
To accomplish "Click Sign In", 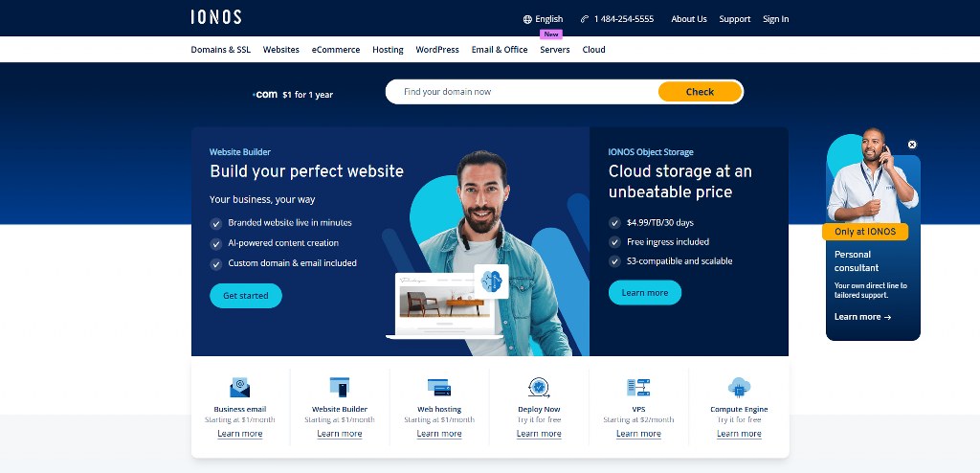I will (x=775, y=19).
